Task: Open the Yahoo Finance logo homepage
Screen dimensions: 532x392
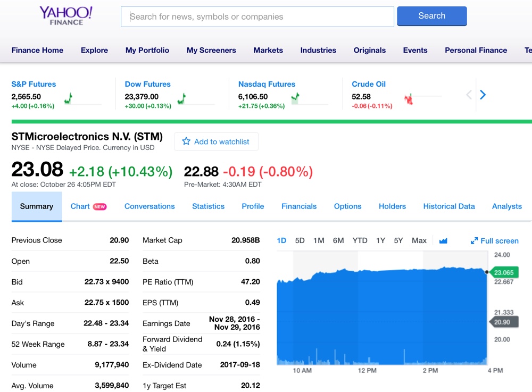Action: click(66, 16)
